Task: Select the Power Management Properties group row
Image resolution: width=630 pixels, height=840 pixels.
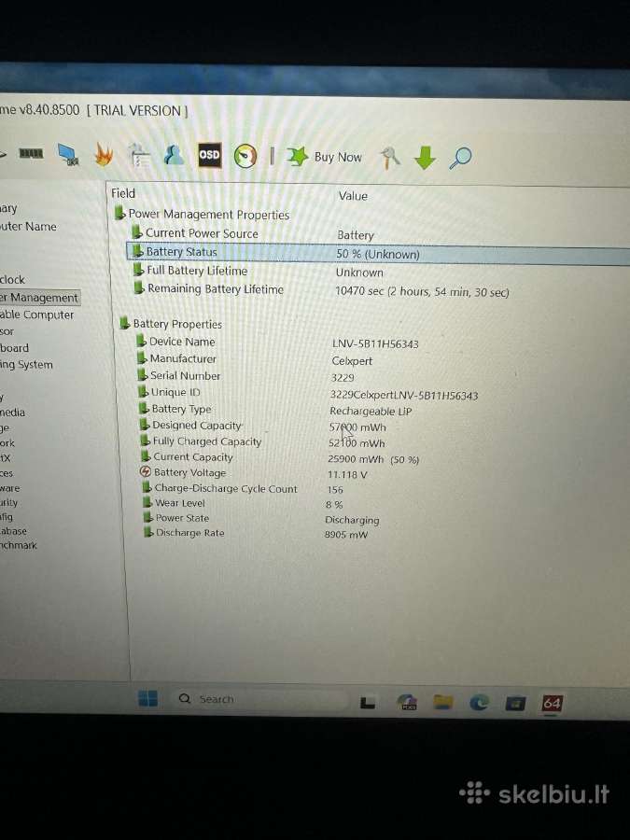Action: [x=202, y=215]
